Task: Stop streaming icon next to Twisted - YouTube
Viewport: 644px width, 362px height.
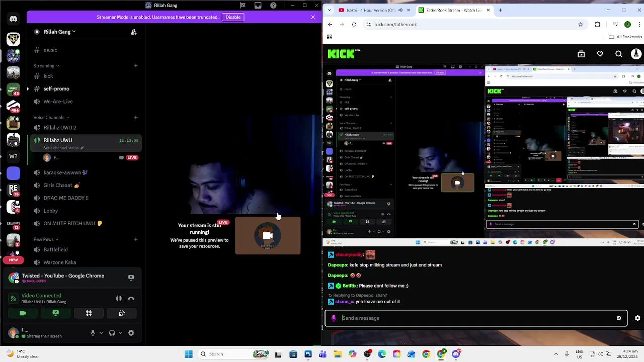Action: pos(131,277)
